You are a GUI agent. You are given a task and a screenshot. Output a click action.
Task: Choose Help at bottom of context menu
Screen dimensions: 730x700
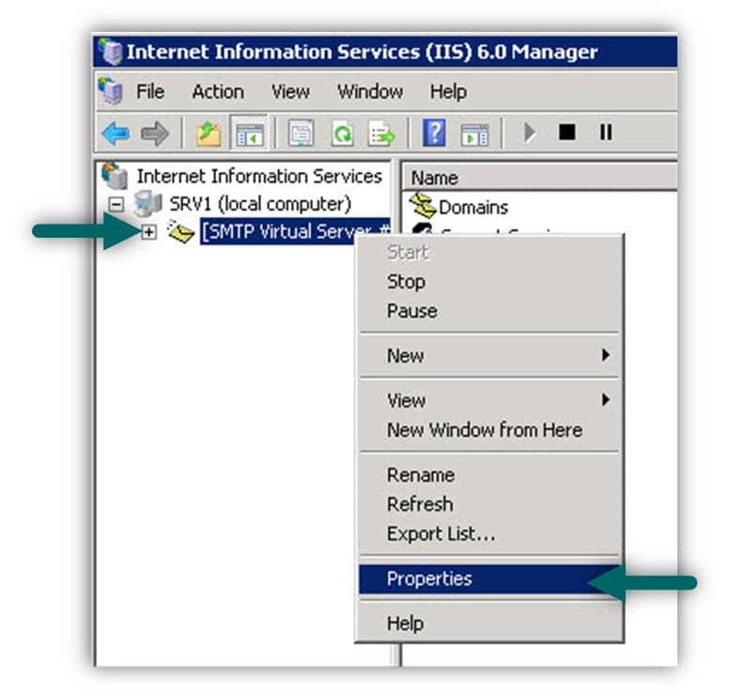(x=489, y=623)
